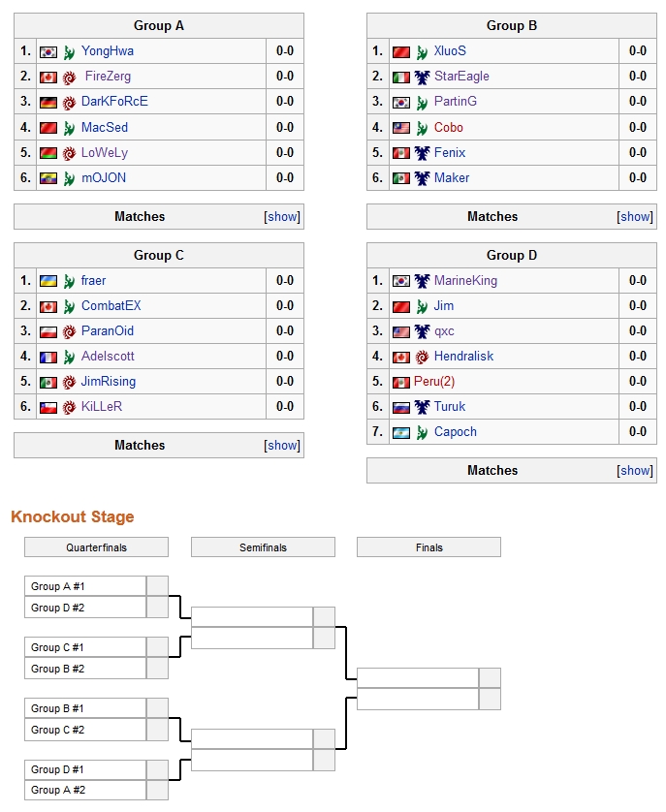This screenshot has width=666, height=812.
Task: Click the German flag next to DarKFoRcE
Action: click(48, 102)
